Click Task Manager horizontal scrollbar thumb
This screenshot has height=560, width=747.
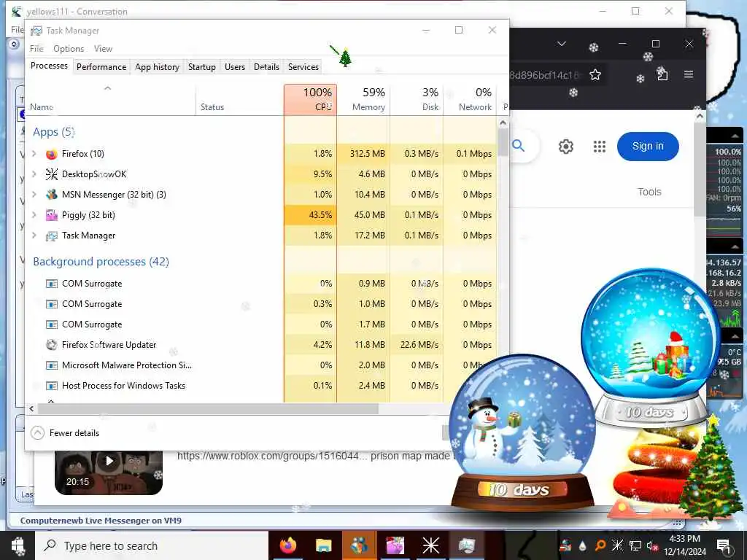(x=208, y=408)
